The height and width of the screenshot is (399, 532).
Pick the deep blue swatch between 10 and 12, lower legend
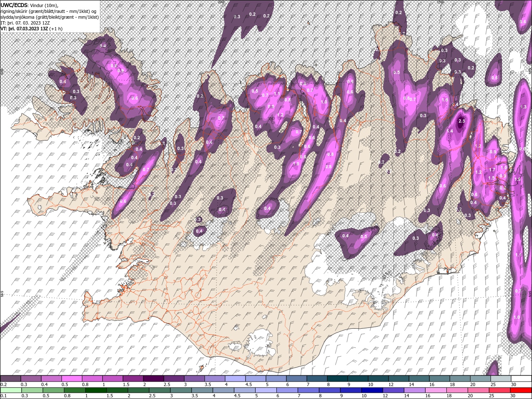coord(372,390)
